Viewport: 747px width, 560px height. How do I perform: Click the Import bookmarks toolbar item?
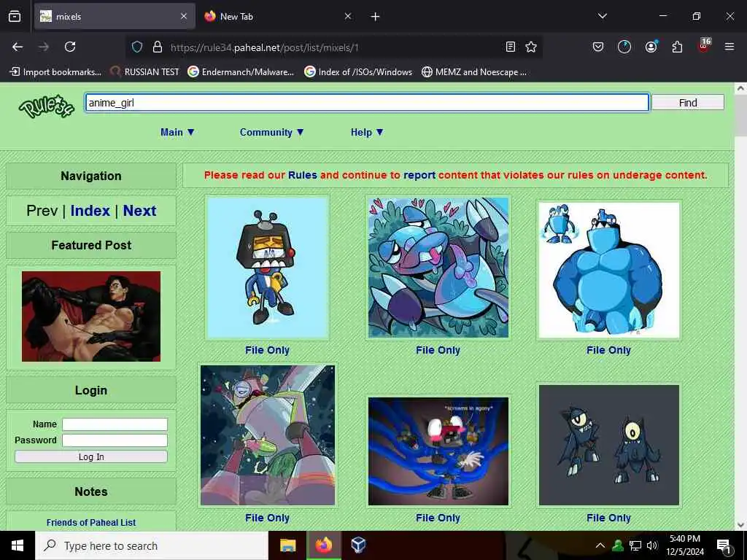55,72
